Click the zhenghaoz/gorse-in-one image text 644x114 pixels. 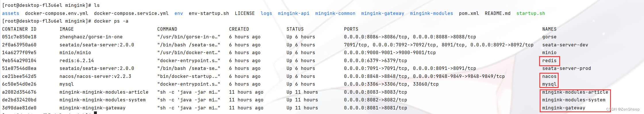[91, 37]
